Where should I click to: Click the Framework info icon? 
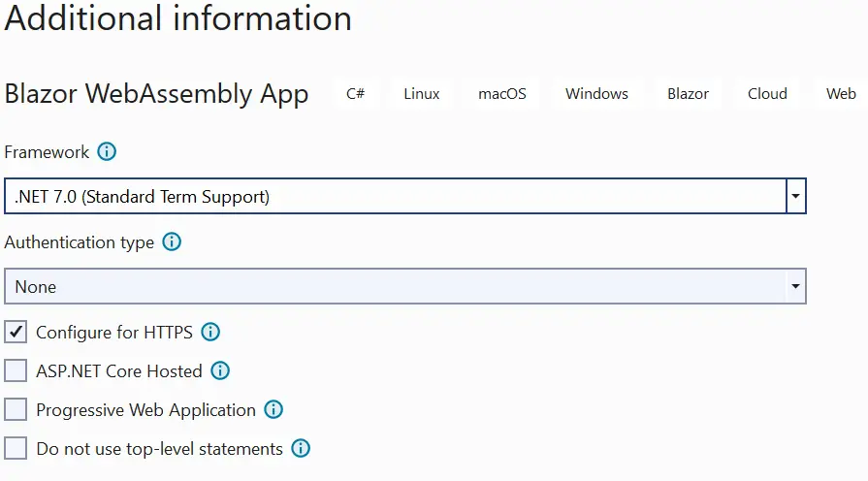pyautogui.click(x=107, y=151)
